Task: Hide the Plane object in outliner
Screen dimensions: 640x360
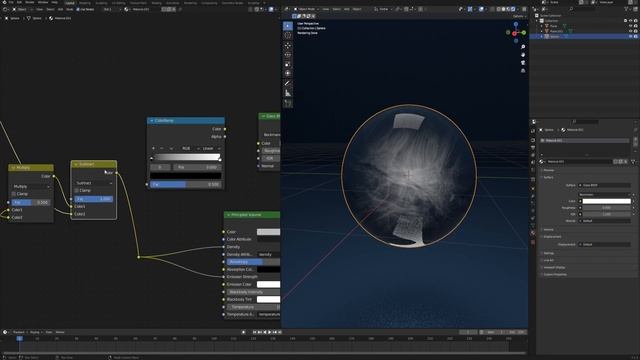Action: 631,26
